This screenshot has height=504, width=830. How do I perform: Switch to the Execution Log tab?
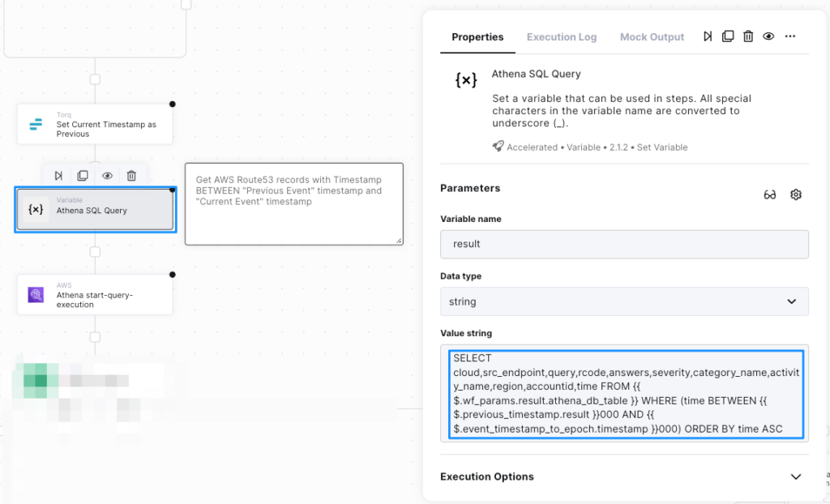[x=562, y=37]
